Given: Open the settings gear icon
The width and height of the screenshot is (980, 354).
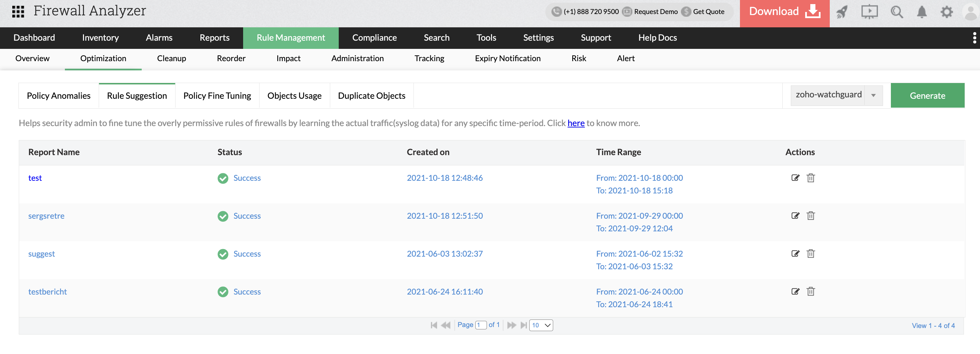Looking at the screenshot, I should 947,12.
